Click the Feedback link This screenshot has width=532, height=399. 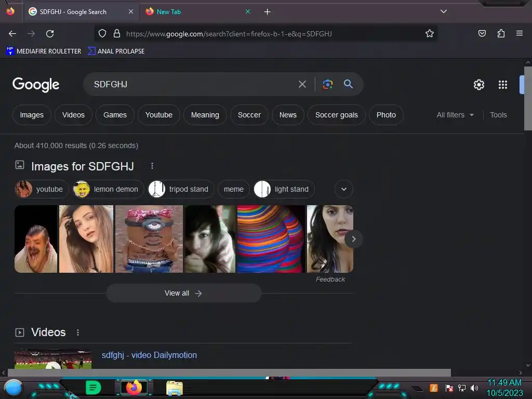pos(330,279)
